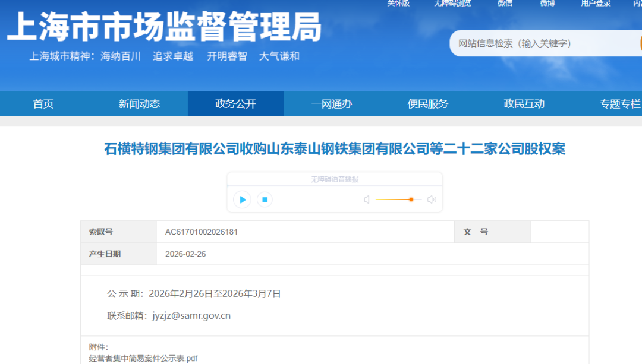Focus the 网站信息检索 search field
This screenshot has width=642, height=364.
tap(545, 43)
